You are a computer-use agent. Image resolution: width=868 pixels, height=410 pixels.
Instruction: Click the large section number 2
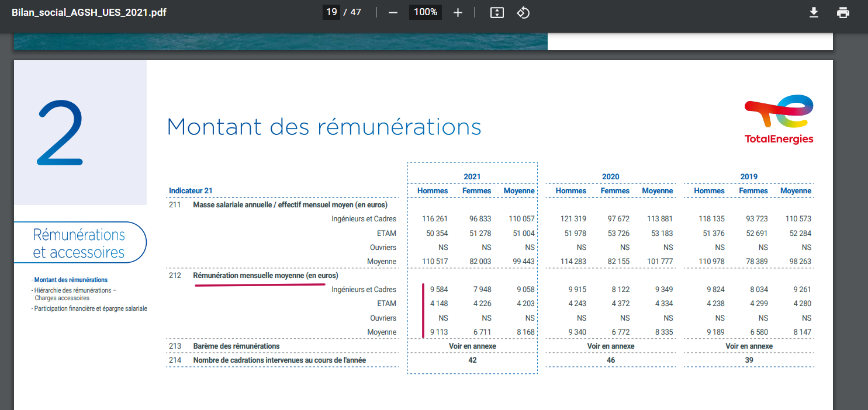(60, 133)
